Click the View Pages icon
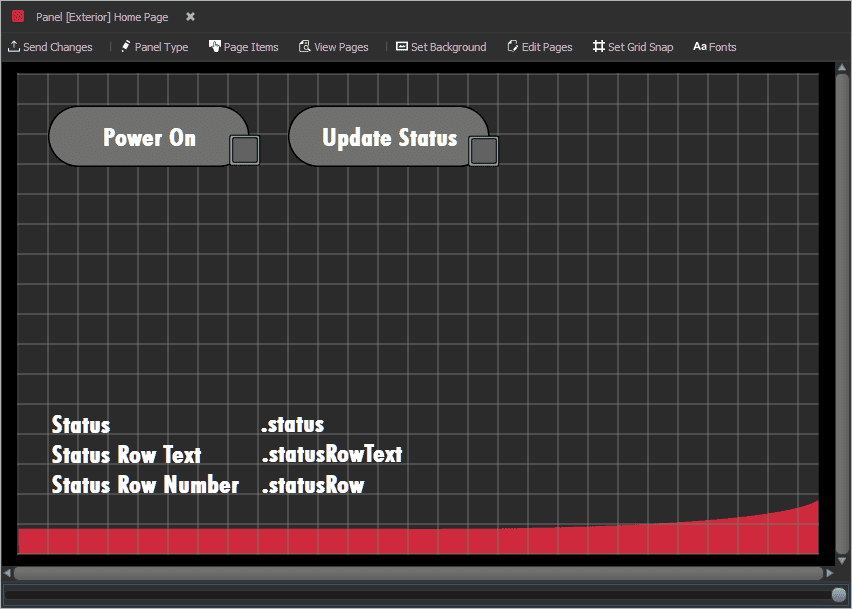Screen dimensions: 852x609 [304, 47]
